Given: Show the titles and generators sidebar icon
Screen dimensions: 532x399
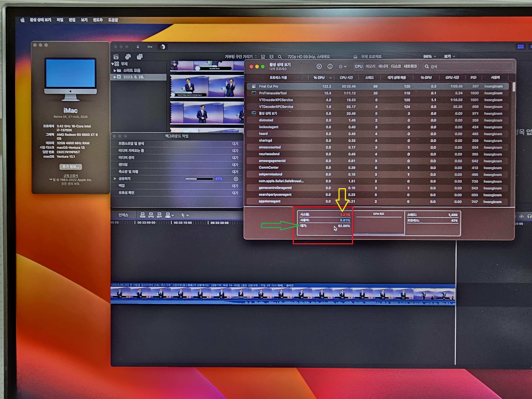Looking at the screenshot, I should coord(140,57).
